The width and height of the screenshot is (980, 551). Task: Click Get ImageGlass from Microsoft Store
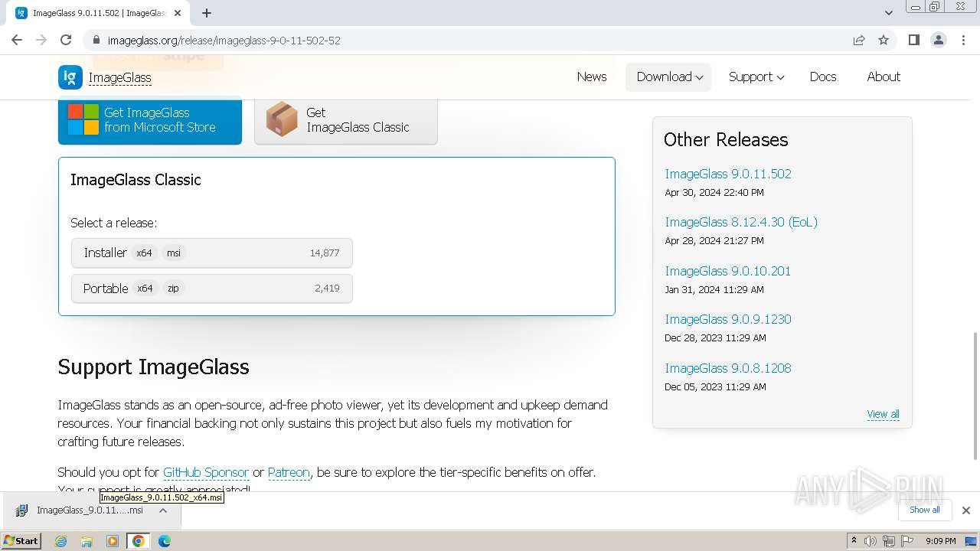pos(150,120)
